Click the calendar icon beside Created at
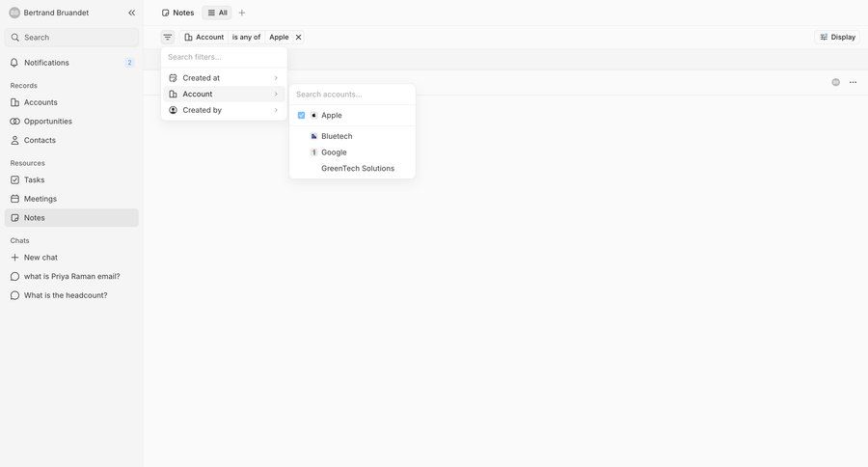 tap(173, 78)
